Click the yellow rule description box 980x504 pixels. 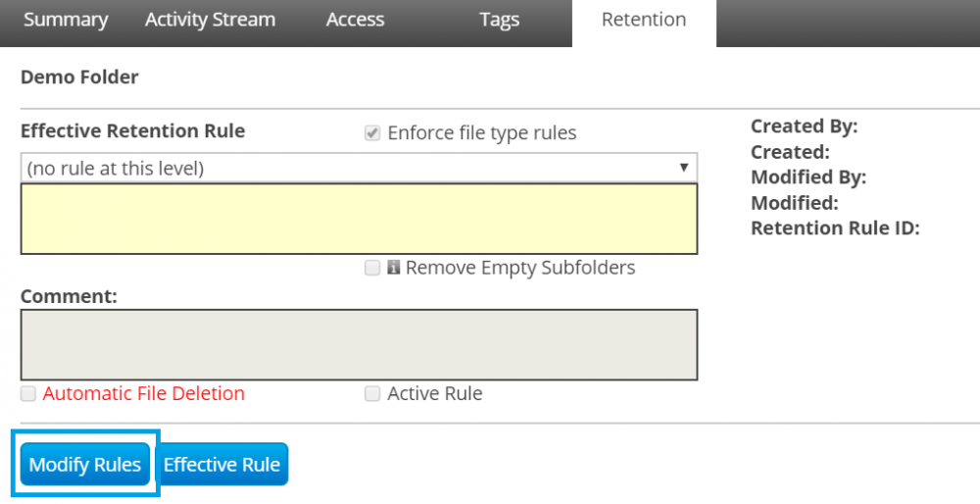(x=359, y=220)
